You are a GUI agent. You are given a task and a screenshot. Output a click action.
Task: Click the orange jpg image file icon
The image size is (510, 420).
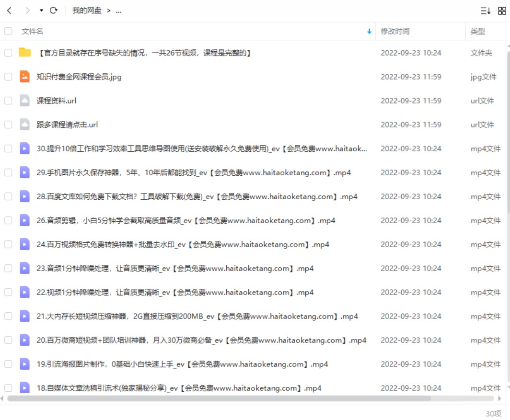25,77
